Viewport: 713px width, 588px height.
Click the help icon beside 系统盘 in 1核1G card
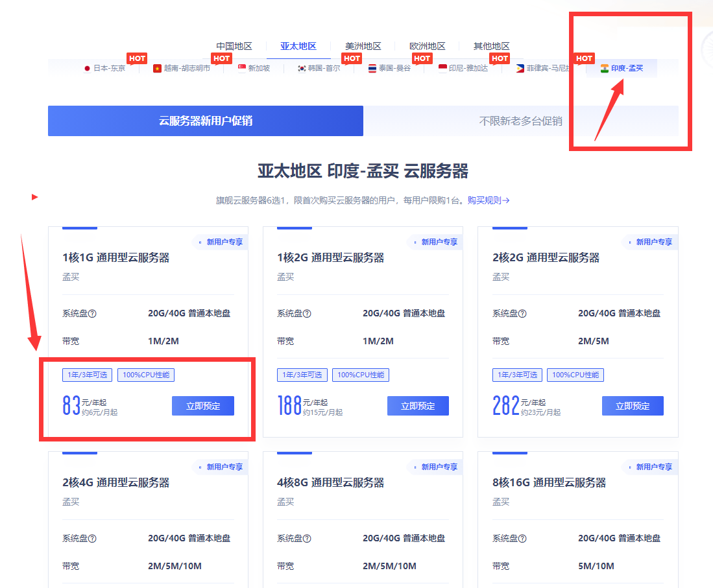click(92, 314)
